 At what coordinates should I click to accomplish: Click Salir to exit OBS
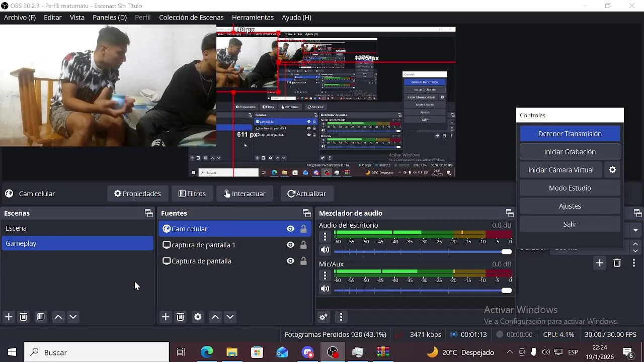tap(570, 224)
